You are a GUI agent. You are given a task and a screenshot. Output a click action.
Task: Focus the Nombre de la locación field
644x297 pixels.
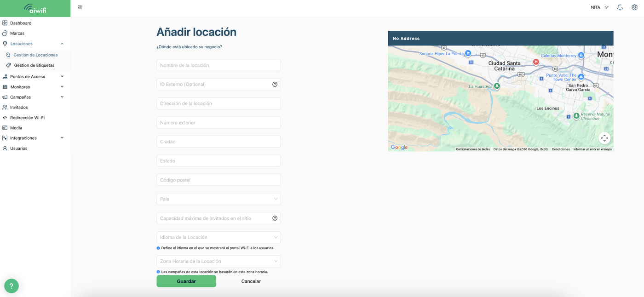218,65
